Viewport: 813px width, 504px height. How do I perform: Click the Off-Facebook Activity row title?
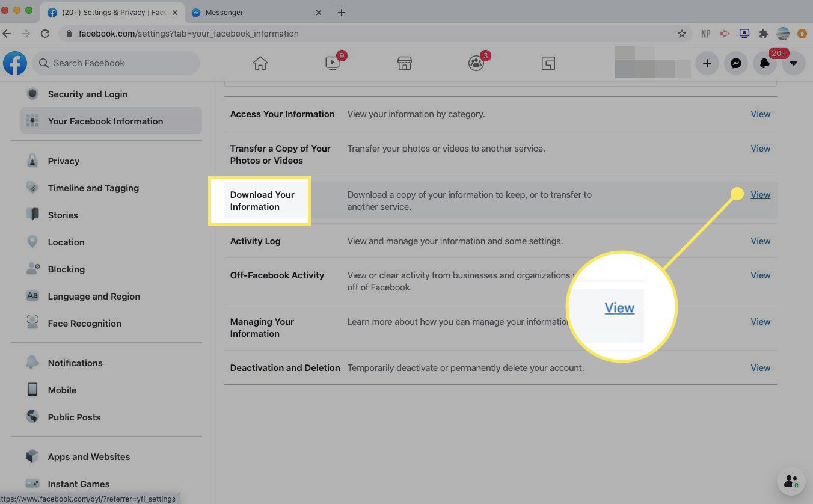point(277,275)
